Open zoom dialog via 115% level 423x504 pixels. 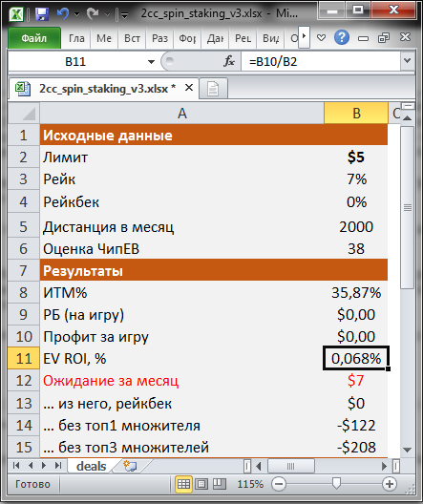click(250, 484)
